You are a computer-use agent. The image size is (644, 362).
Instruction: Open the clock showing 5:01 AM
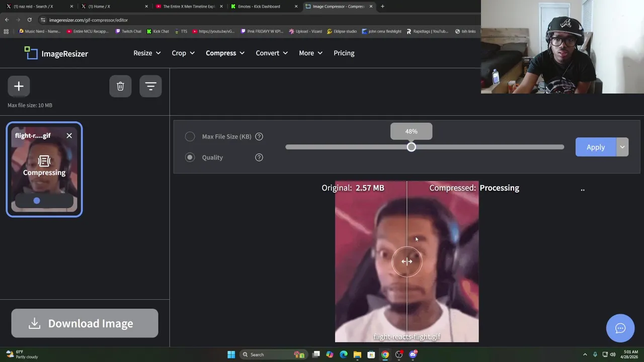coord(628,354)
